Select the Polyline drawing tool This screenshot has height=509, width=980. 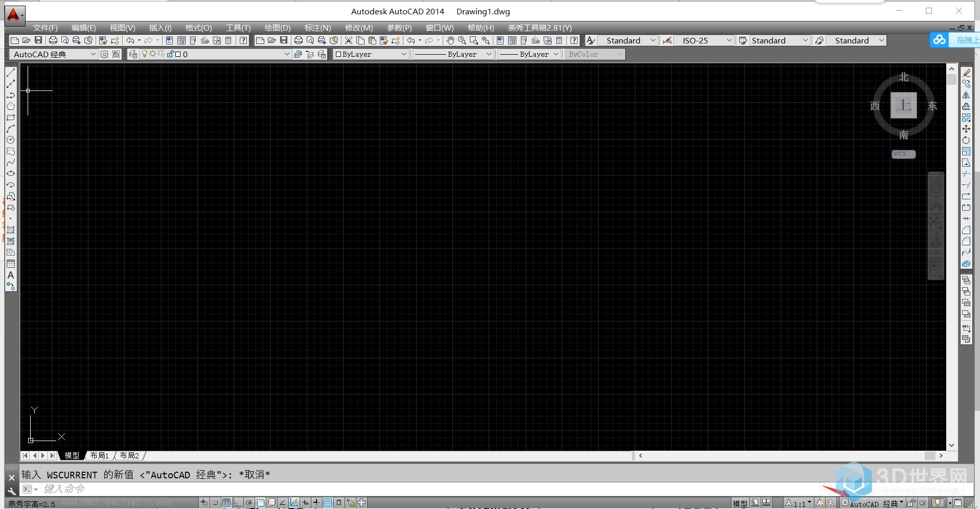click(11, 95)
